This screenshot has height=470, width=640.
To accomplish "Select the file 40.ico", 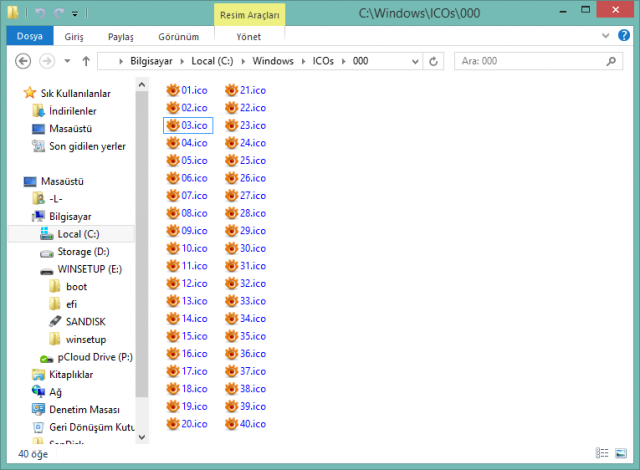I will click(x=245, y=424).
